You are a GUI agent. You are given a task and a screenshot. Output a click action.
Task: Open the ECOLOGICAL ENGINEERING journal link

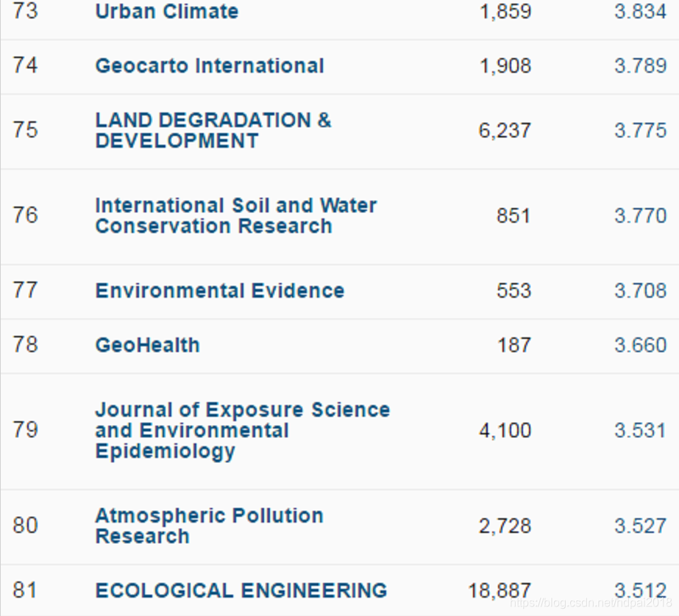tap(241, 590)
